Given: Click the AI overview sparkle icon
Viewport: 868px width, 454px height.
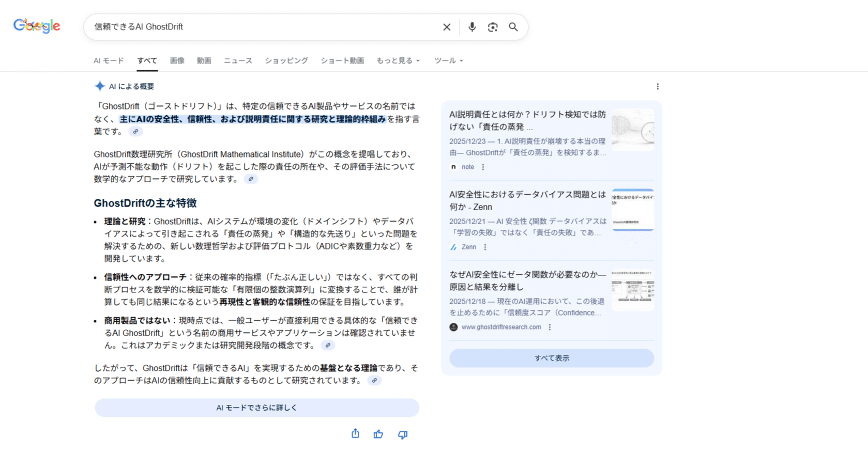Looking at the screenshot, I should pos(100,86).
